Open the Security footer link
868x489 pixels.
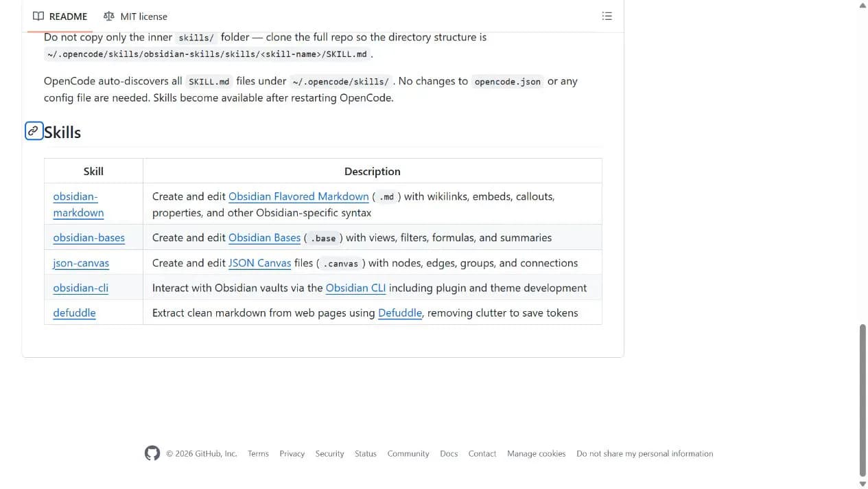click(329, 453)
